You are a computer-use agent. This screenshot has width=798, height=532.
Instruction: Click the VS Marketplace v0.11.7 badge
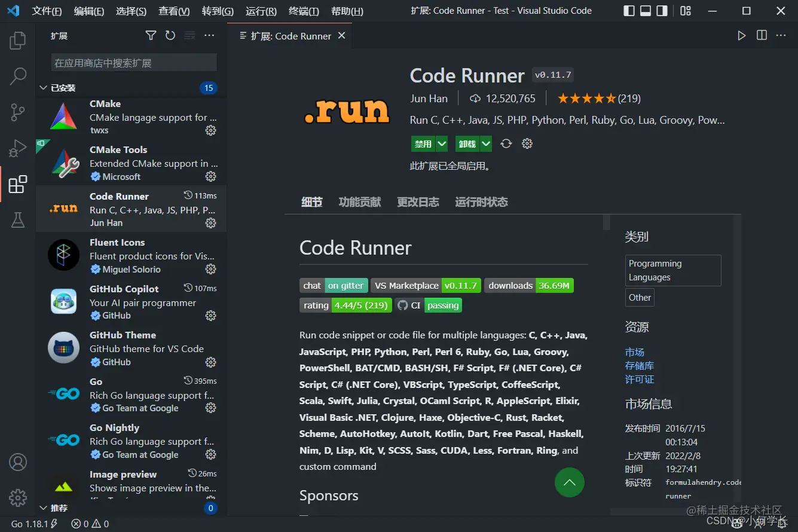point(426,286)
